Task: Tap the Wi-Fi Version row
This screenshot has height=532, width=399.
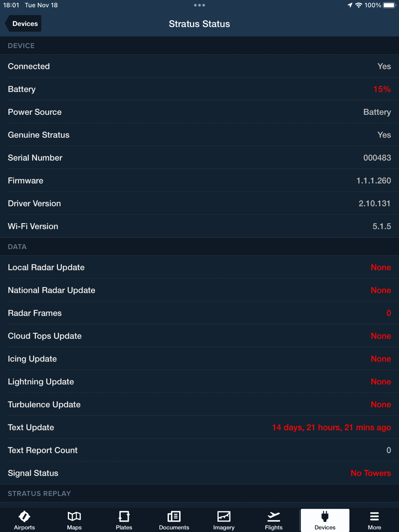Action: 199,226
